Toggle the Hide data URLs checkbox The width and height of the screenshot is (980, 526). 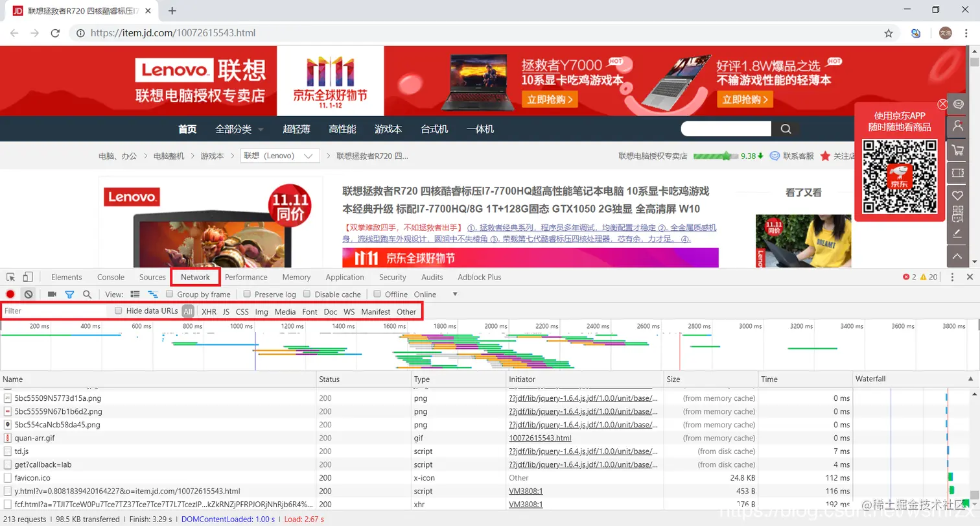118,311
